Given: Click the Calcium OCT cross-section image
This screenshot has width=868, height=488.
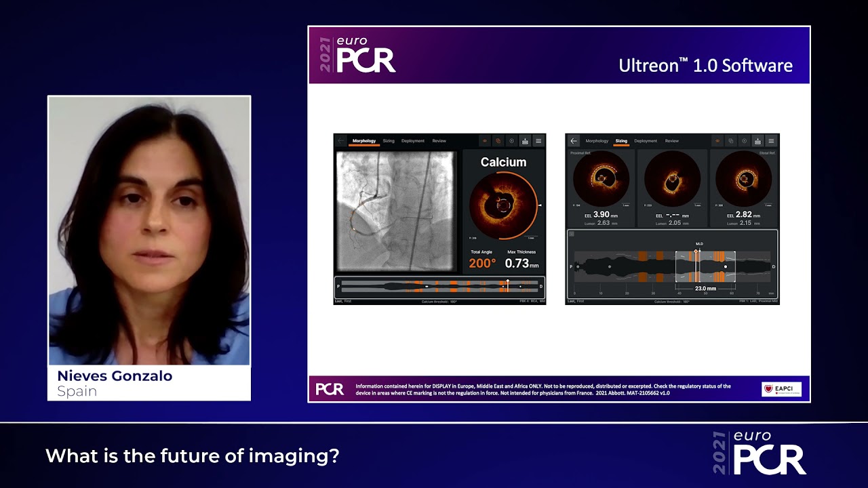Looking at the screenshot, I should [x=503, y=205].
